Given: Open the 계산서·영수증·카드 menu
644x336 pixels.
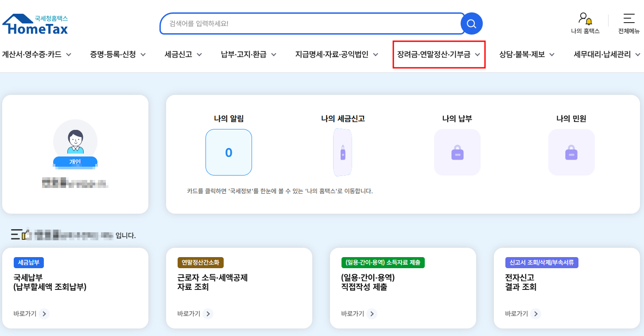Looking at the screenshot, I should pos(35,55).
